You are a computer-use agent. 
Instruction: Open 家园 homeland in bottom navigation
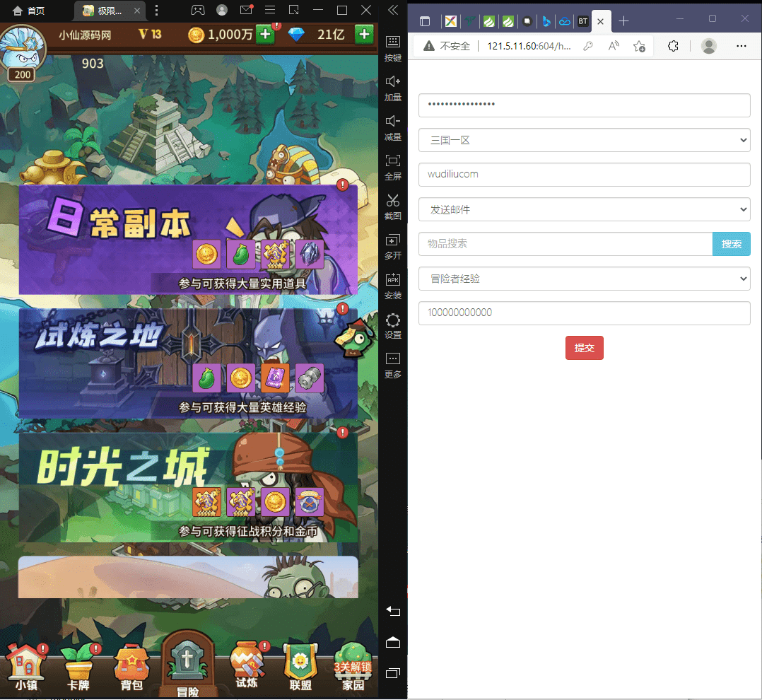(x=353, y=667)
